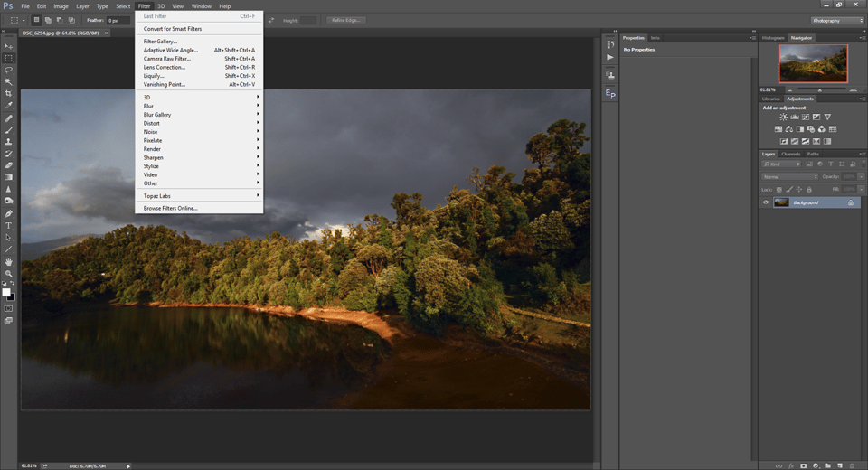Add a layer mask

[803, 466]
